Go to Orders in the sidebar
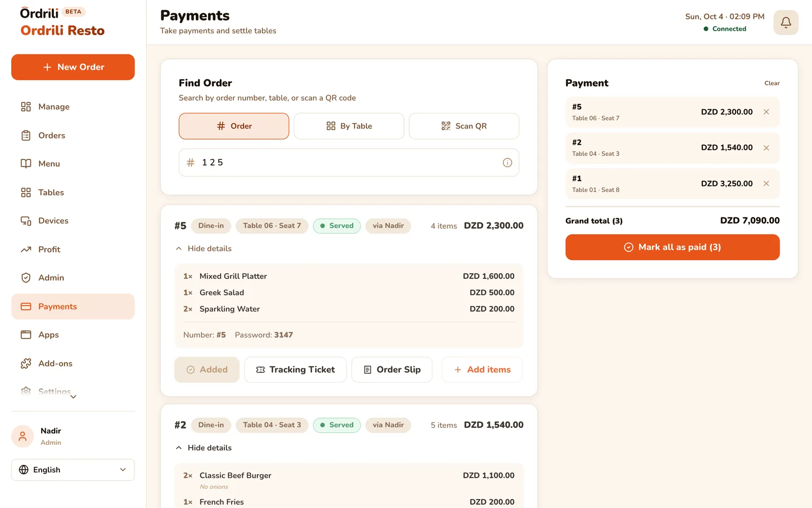 pos(73,136)
